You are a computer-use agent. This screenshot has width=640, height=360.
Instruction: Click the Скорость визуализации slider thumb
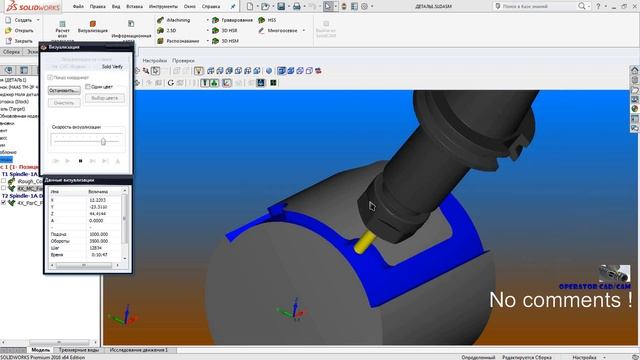(x=103, y=141)
